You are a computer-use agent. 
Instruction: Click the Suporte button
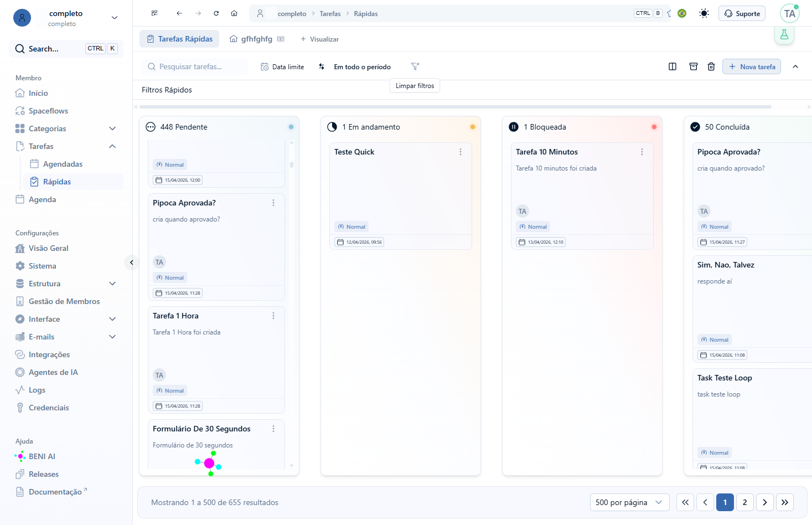point(742,13)
